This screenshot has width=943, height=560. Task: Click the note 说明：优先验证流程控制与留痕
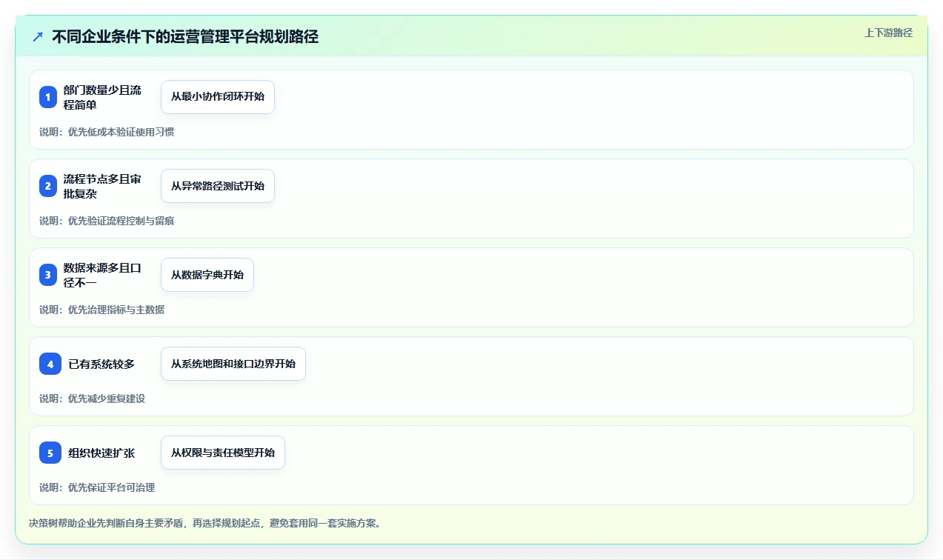click(x=107, y=221)
